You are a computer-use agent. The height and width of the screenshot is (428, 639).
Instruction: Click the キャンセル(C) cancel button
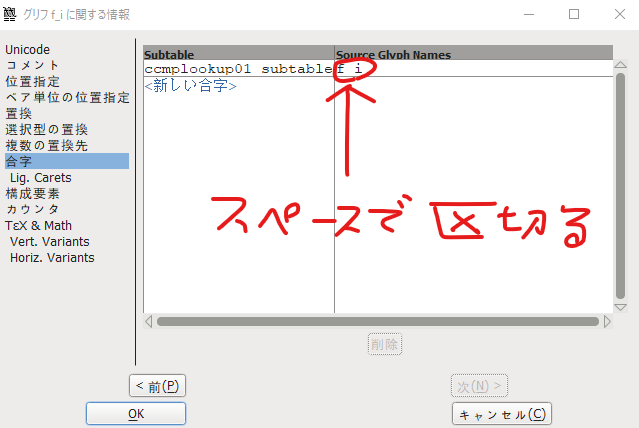click(502, 414)
